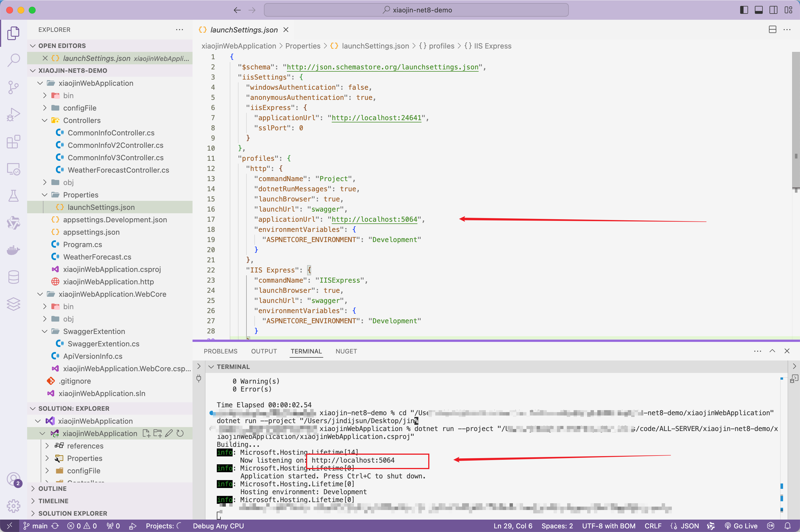The image size is (800, 532).
Task: Open the Testing flask icon
Action: 14,196
